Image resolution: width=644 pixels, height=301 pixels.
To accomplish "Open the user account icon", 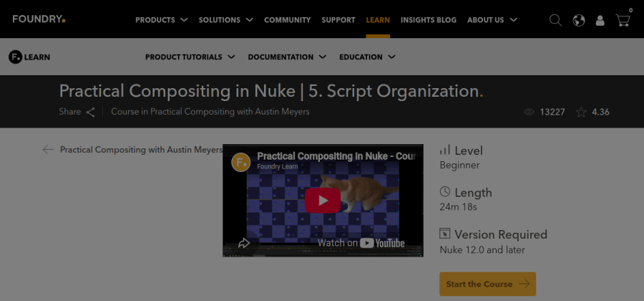I will click(600, 21).
